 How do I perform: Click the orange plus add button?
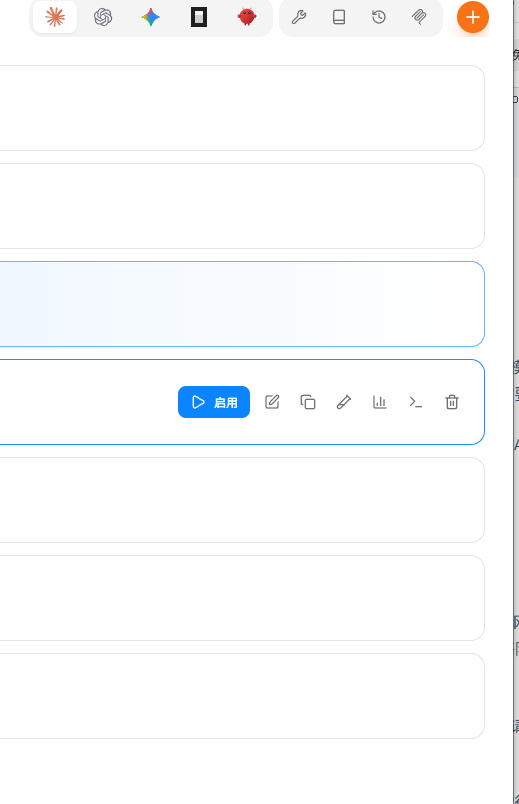click(x=473, y=17)
